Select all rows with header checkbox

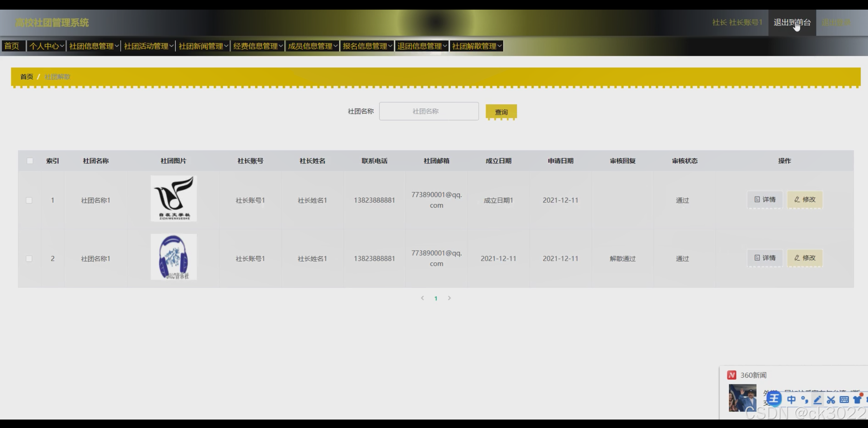click(x=30, y=161)
